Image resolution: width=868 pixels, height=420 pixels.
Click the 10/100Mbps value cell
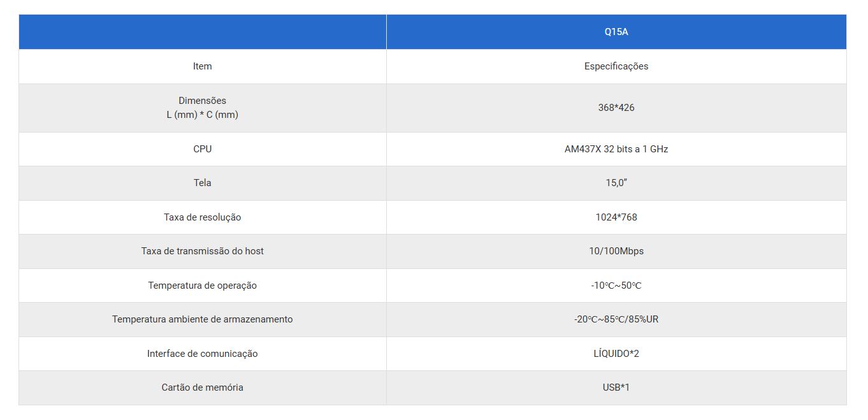[x=616, y=251]
